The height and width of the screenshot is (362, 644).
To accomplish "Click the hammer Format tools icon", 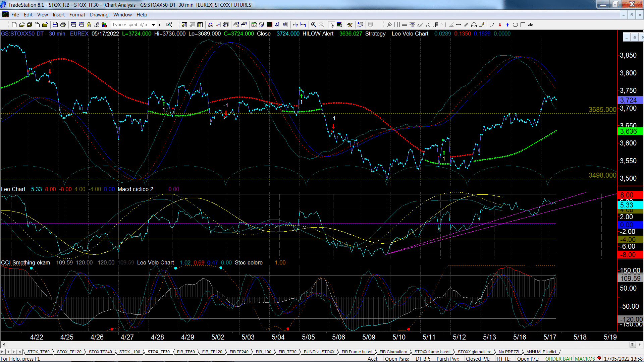I will [x=350, y=25].
